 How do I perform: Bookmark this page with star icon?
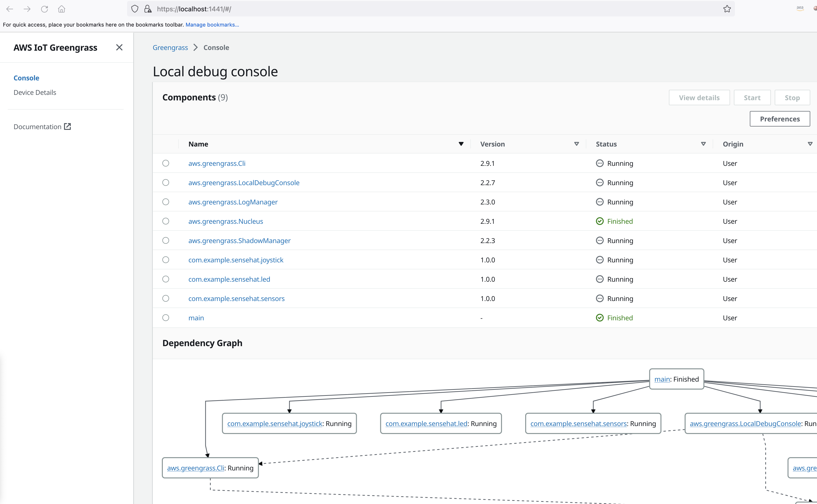coord(727,9)
